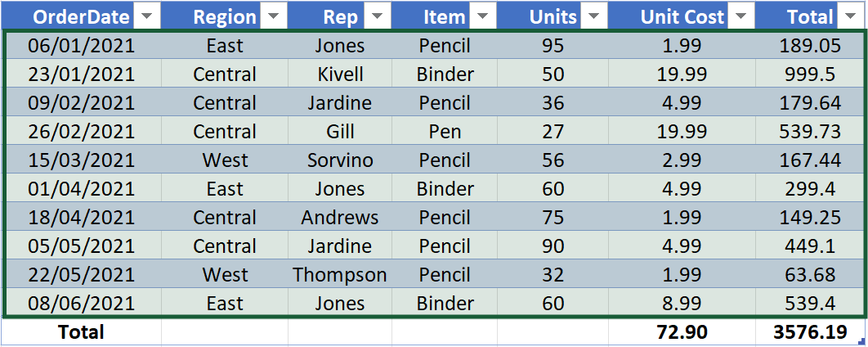Select the Unit Cost sum 72.90

tap(682, 331)
